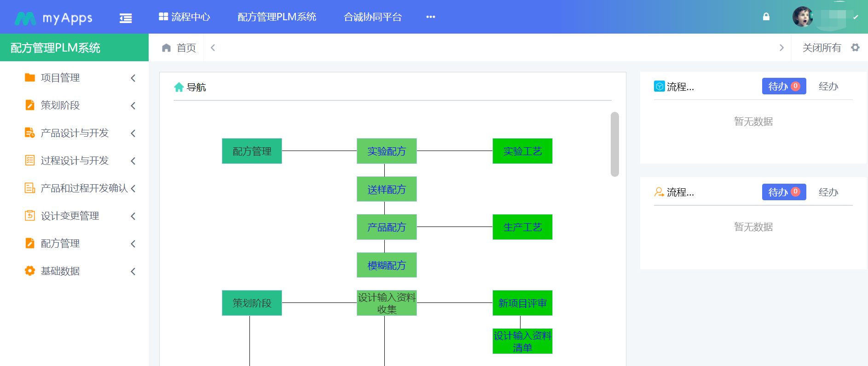Switch to 合诚协同平台 in top navigation
868x366 pixels.
coord(373,17)
